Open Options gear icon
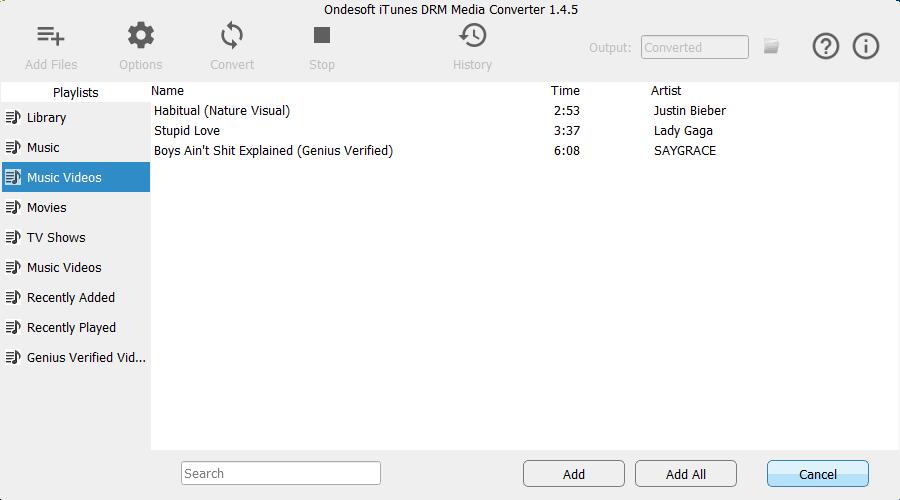 point(141,36)
